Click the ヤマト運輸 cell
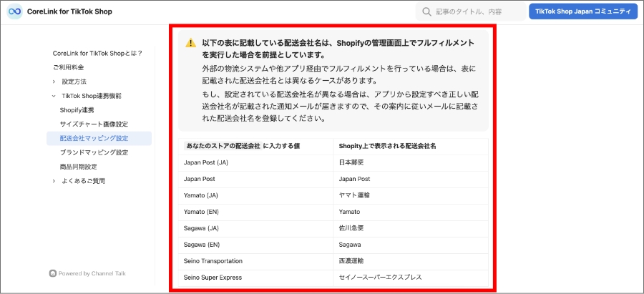Screen dimensions: 644x294 [x=411, y=195]
